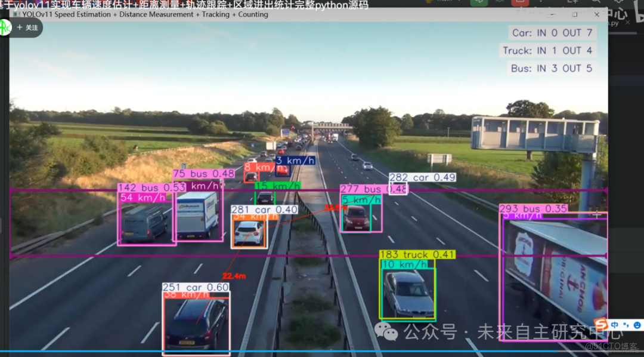Click the streamer avatar beside the follow button
The height and width of the screenshot is (357, 644).
(x=5, y=27)
